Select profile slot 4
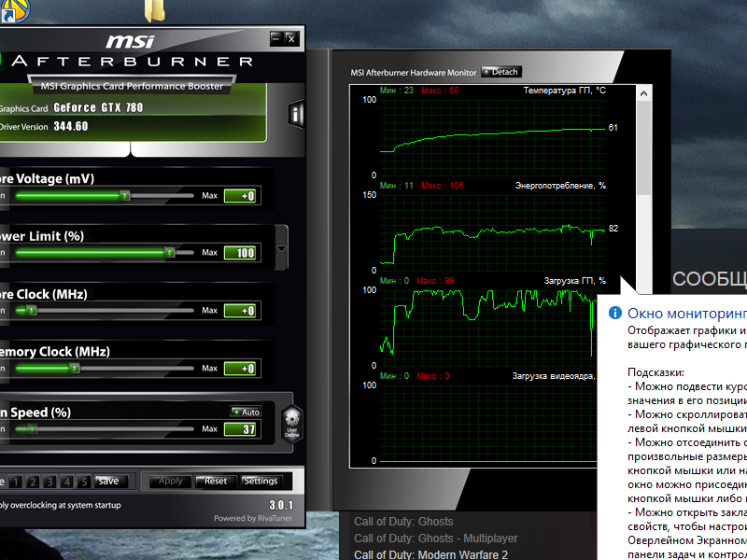This screenshot has width=747, height=560. 66,482
